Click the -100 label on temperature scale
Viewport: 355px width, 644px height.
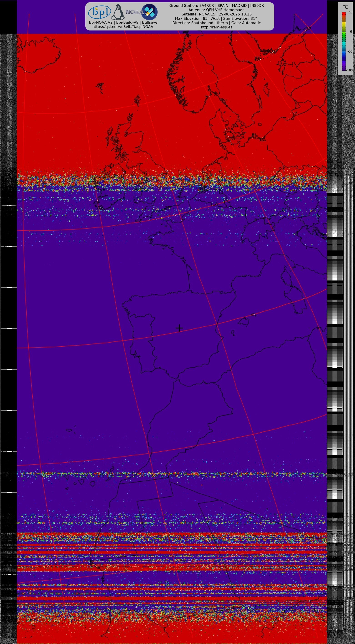[x=350, y=70]
